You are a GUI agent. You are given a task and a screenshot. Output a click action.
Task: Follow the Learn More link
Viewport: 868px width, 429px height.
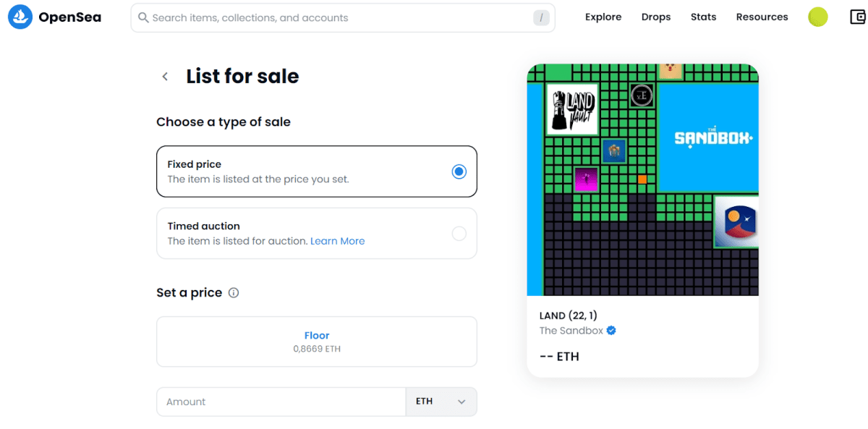[338, 242]
